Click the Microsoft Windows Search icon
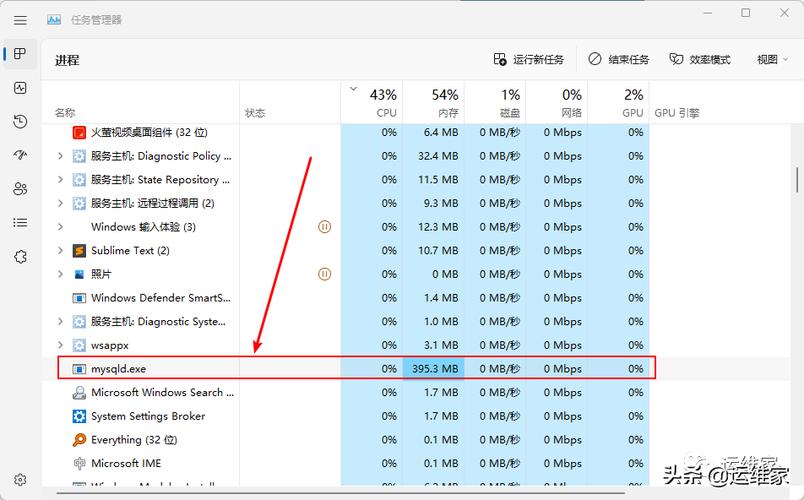804x500 pixels. pyautogui.click(x=79, y=393)
